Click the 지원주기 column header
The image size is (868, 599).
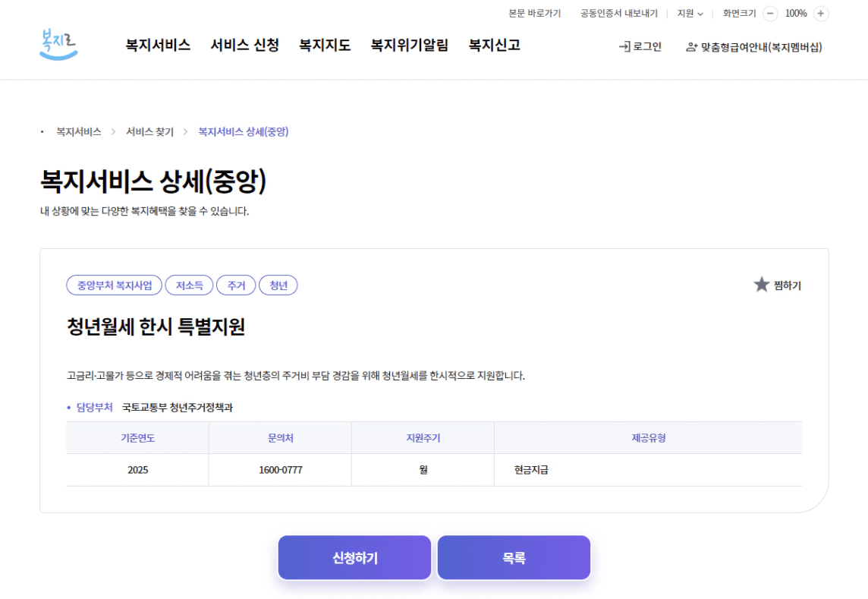click(x=423, y=438)
